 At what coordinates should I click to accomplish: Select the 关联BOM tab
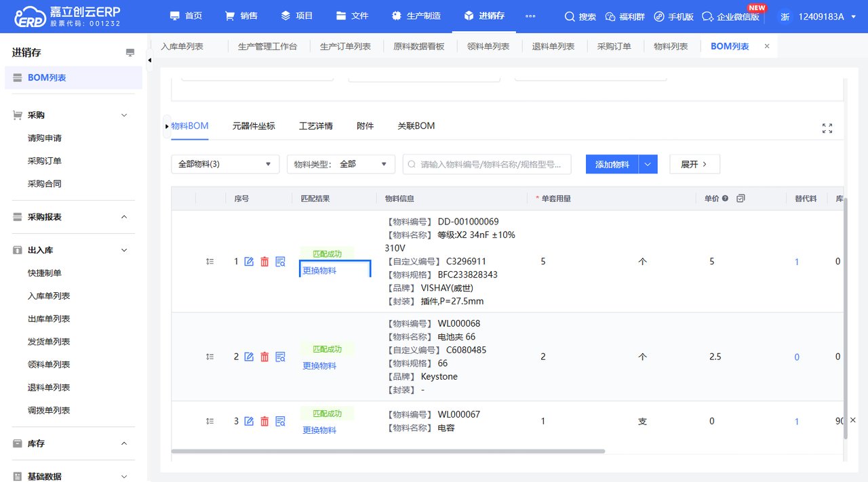416,126
